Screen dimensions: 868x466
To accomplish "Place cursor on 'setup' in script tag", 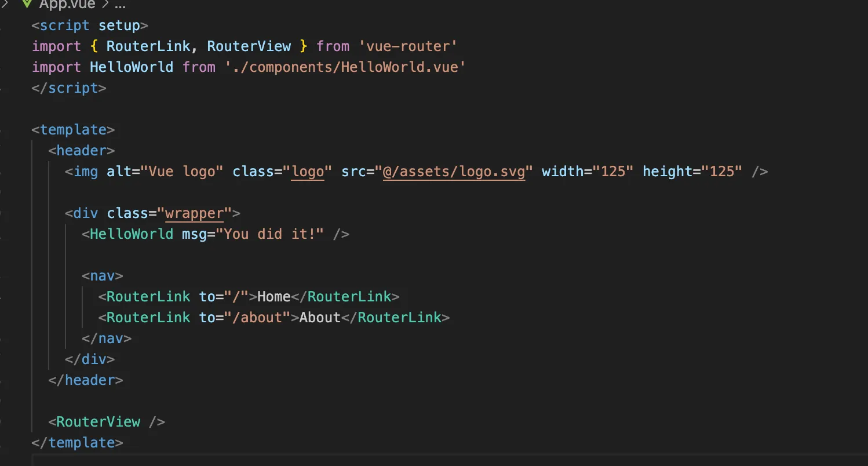I will click(x=119, y=26).
